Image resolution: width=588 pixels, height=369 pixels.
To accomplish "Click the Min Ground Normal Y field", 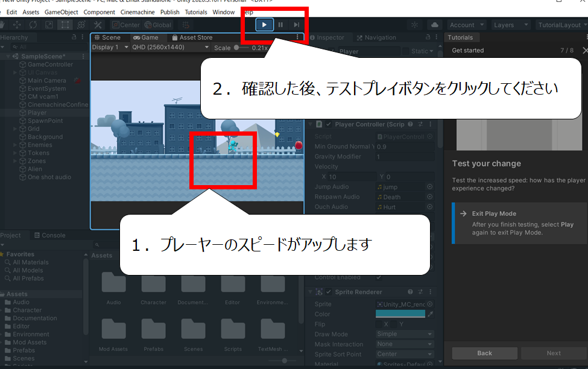I will pyautogui.click(x=405, y=147).
